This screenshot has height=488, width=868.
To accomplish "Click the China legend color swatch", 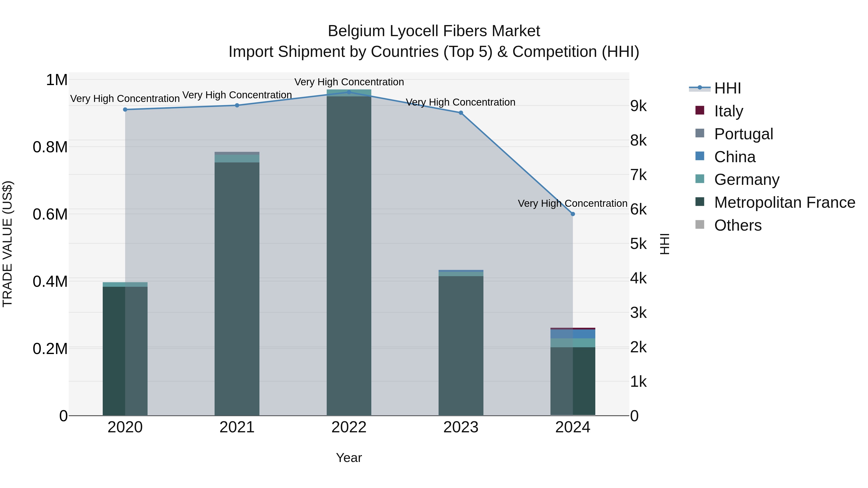I will coord(699,156).
